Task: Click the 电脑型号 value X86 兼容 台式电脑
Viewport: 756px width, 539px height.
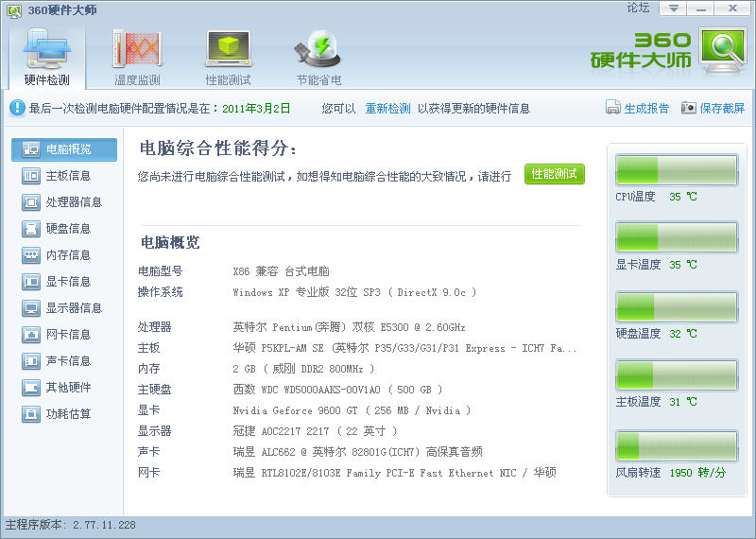Action: coord(281,271)
